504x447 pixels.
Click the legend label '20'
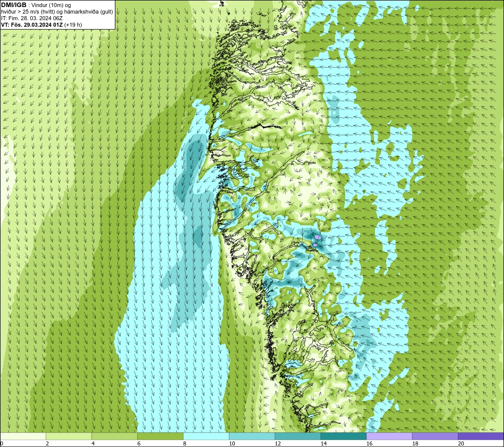461,443
